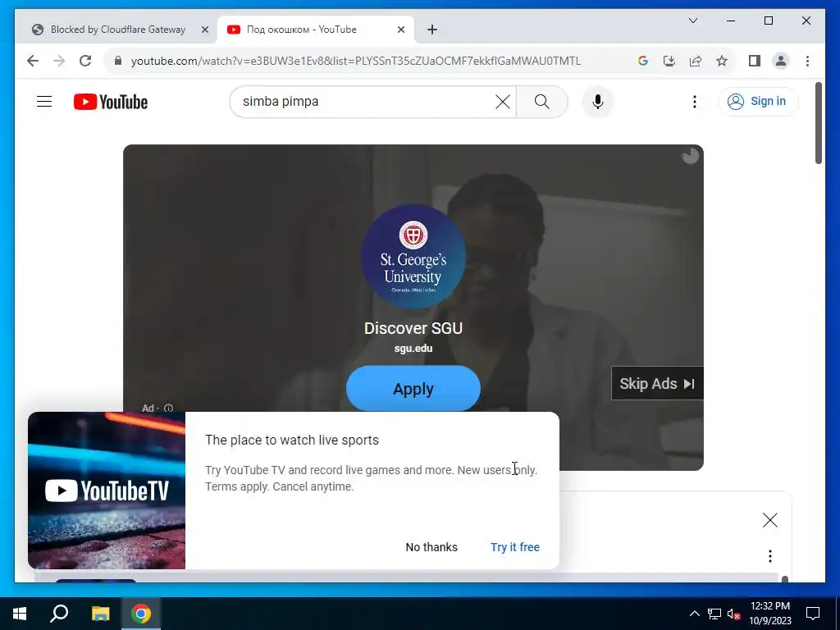Click the ad info icon beside Ad label
The height and width of the screenshot is (630, 840).
[169, 409]
